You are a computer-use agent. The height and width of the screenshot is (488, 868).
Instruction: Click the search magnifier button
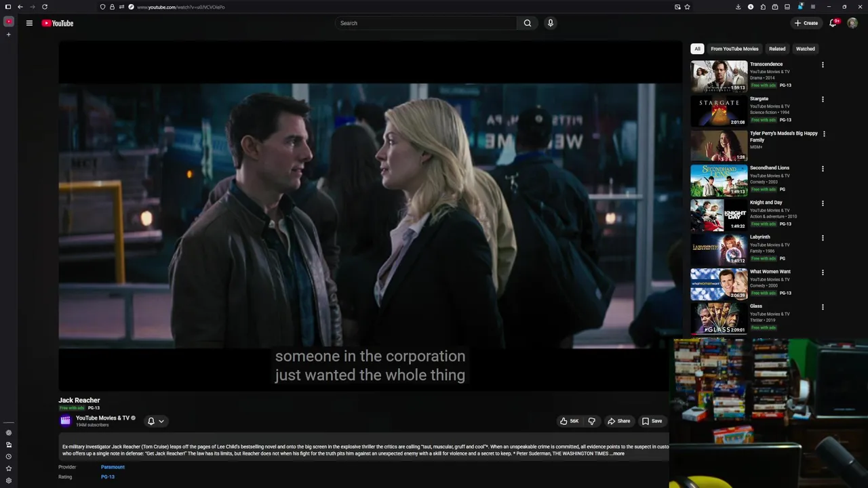528,23
